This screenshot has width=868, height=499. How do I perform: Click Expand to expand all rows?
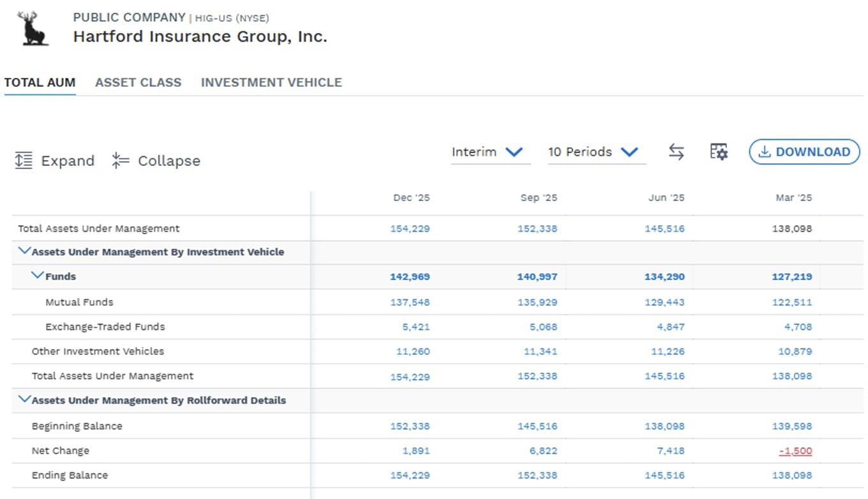[54, 161]
